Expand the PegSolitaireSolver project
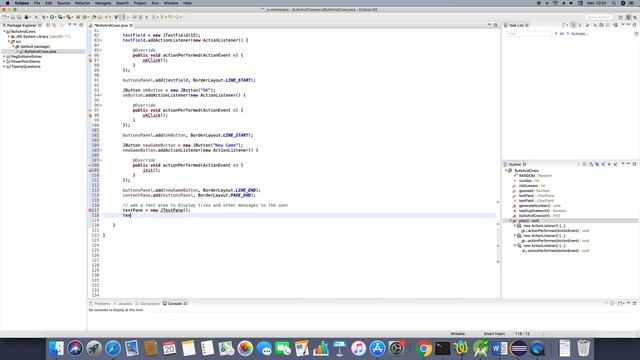The height and width of the screenshot is (360, 640). tap(4, 56)
